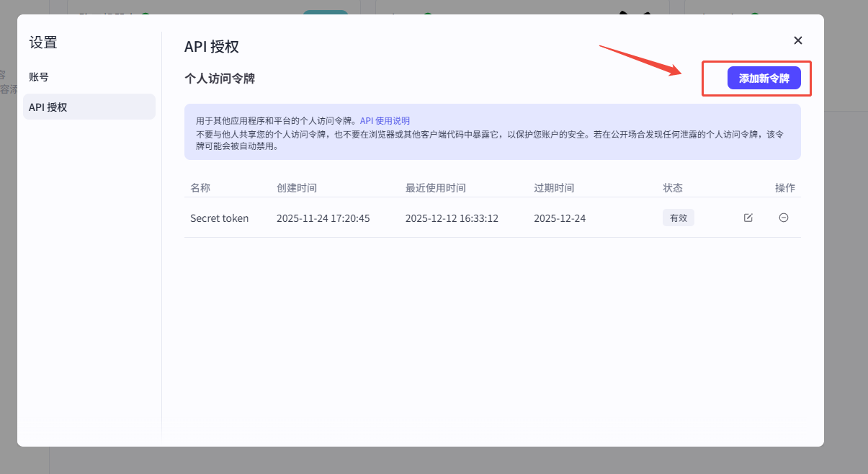868x474 pixels.
Task: Close the settings dialog with X
Action: point(797,40)
